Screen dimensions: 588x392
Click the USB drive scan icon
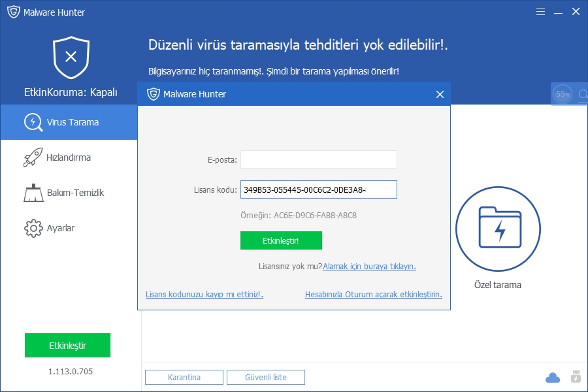(x=576, y=378)
